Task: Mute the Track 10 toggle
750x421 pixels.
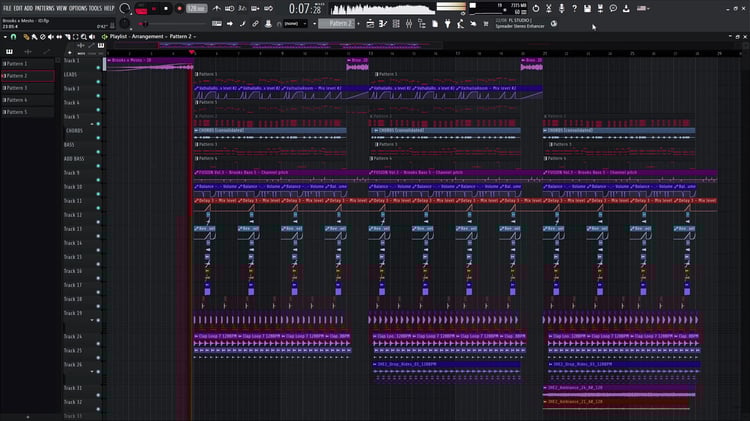Action: (99, 194)
